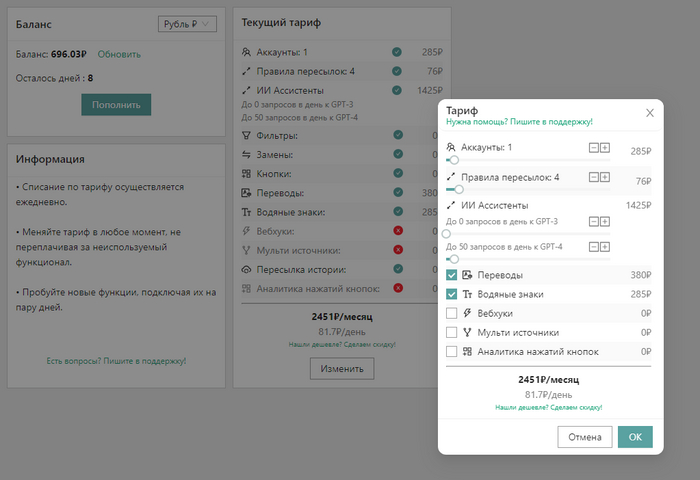Increase Аккаунты count with plus button
The width and height of the screenshot is (700, 480).
point(605,148)
